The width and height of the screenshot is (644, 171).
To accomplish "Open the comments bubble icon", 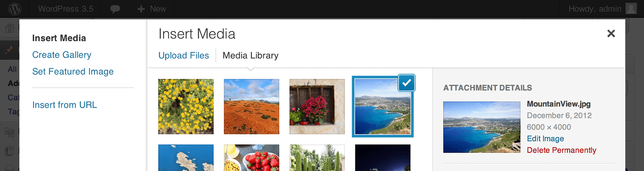I will (115, 9).
